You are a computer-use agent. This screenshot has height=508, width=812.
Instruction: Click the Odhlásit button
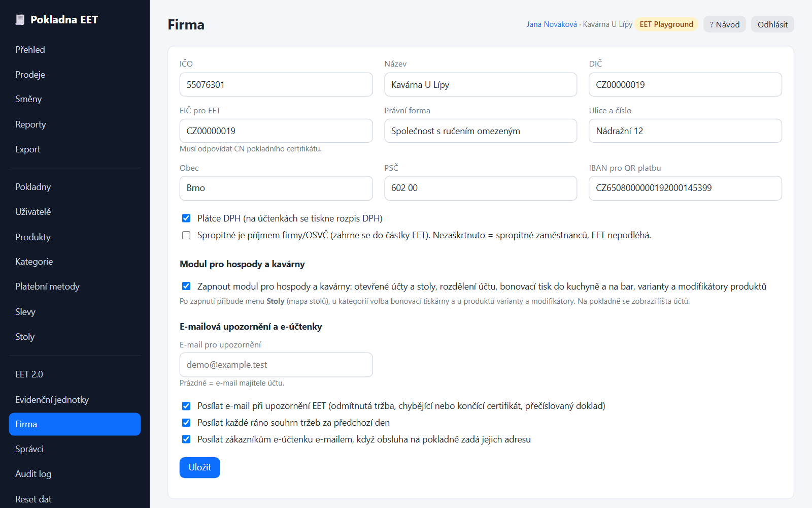[x=772, y=24]
